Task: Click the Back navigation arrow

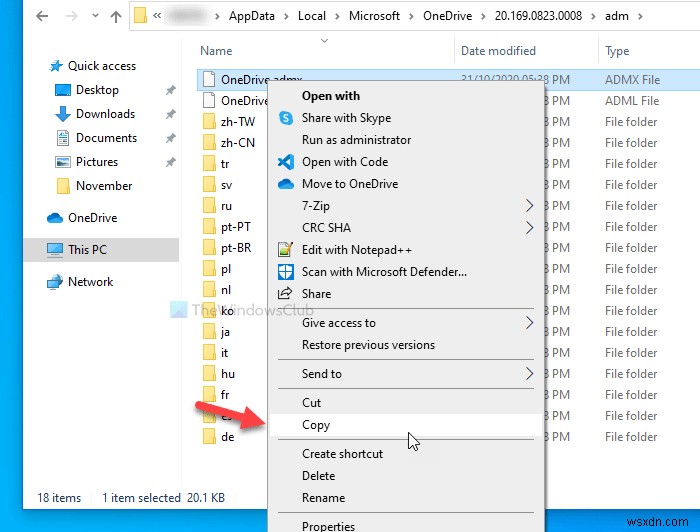Action: [42, 17]
